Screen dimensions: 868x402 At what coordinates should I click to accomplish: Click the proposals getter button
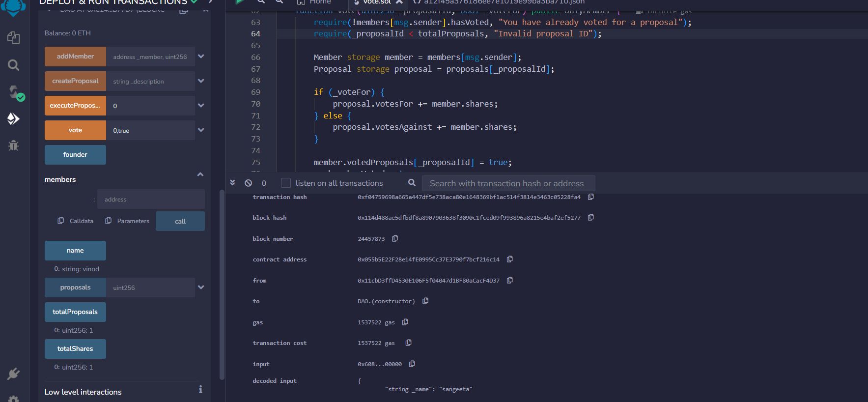pos(75,287)
